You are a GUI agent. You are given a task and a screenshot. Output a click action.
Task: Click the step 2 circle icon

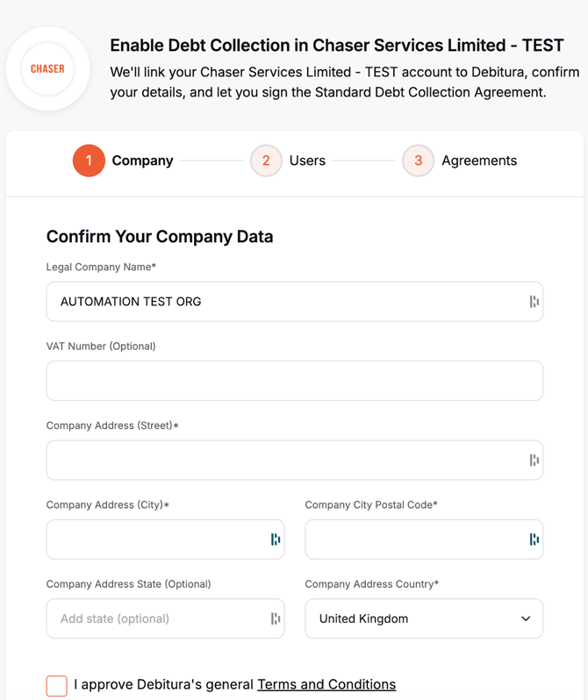tap(266, 161)
